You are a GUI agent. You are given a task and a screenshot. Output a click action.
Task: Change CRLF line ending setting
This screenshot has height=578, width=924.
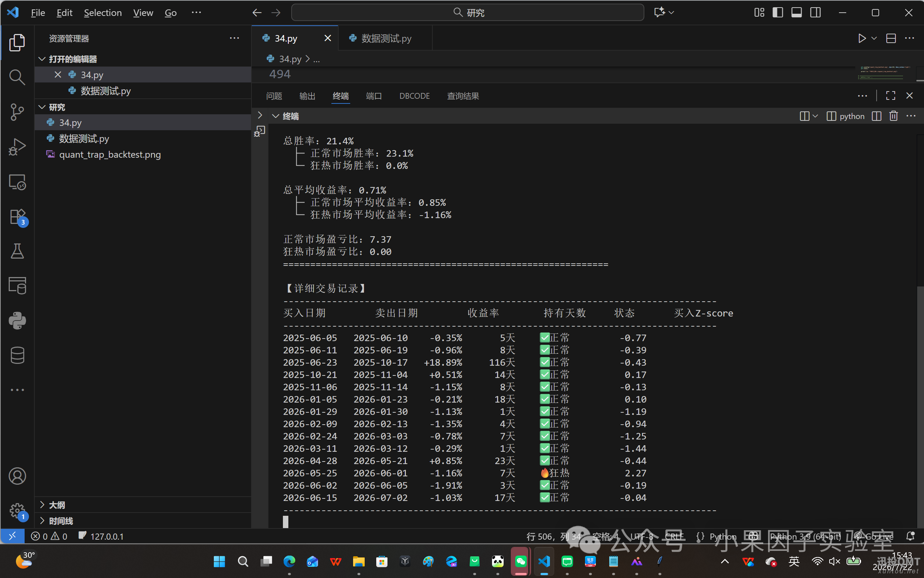pyautogui.click(x=674, y=536)
